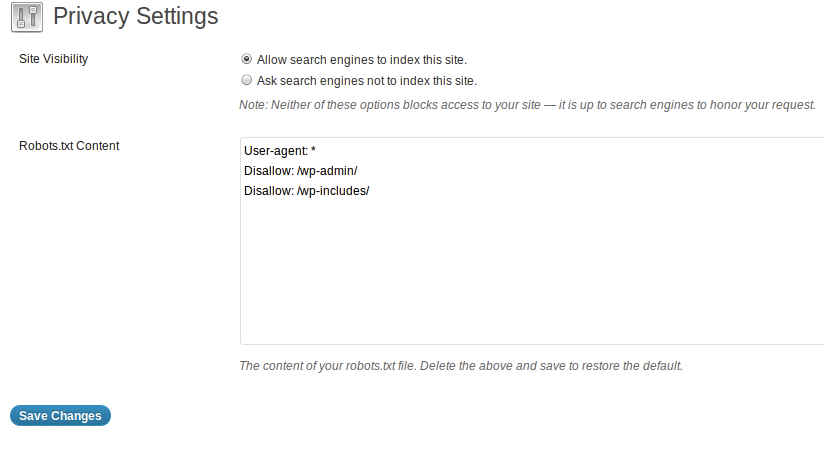Screen dimensions: 824x449
Task: Focus the empty area of the Robots.txt textarea
Action: coord(532,271)
